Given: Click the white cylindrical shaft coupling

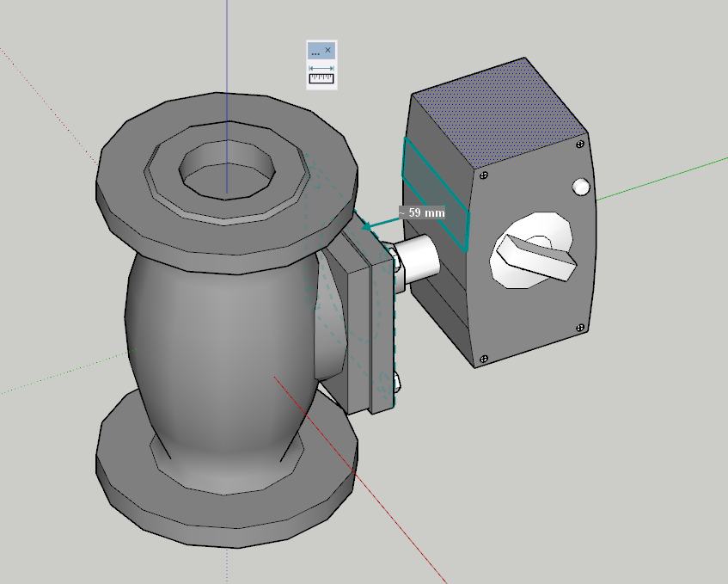Looking at the screenshot, I should click(x=417, y=258).
